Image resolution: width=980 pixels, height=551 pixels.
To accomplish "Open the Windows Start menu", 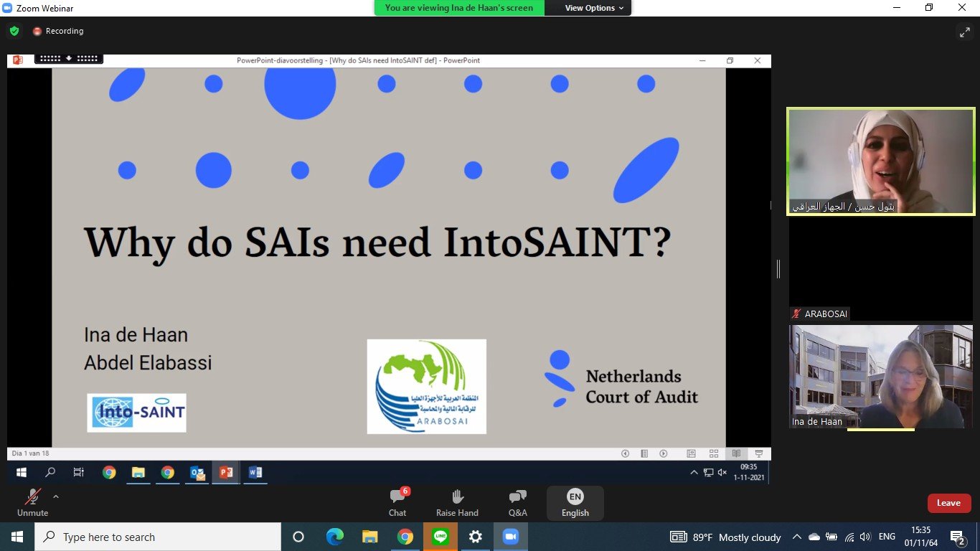I will click(17, 537).
